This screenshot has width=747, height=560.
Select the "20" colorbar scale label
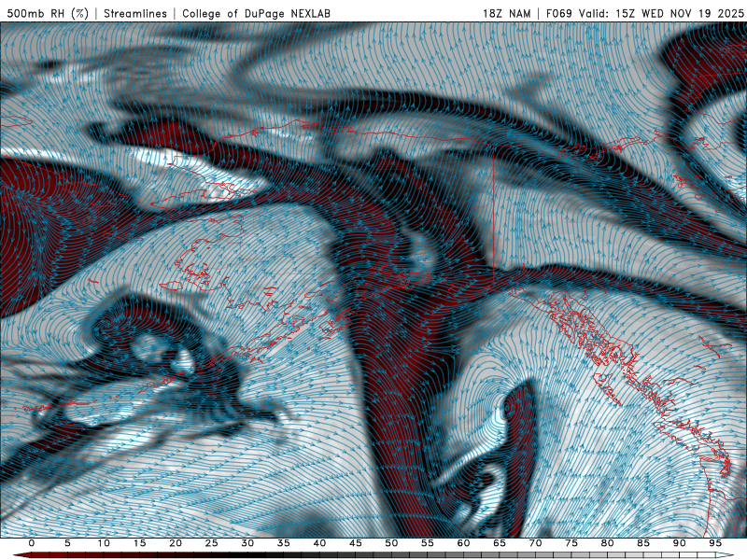pyautogui.click(x=176, y=543)
